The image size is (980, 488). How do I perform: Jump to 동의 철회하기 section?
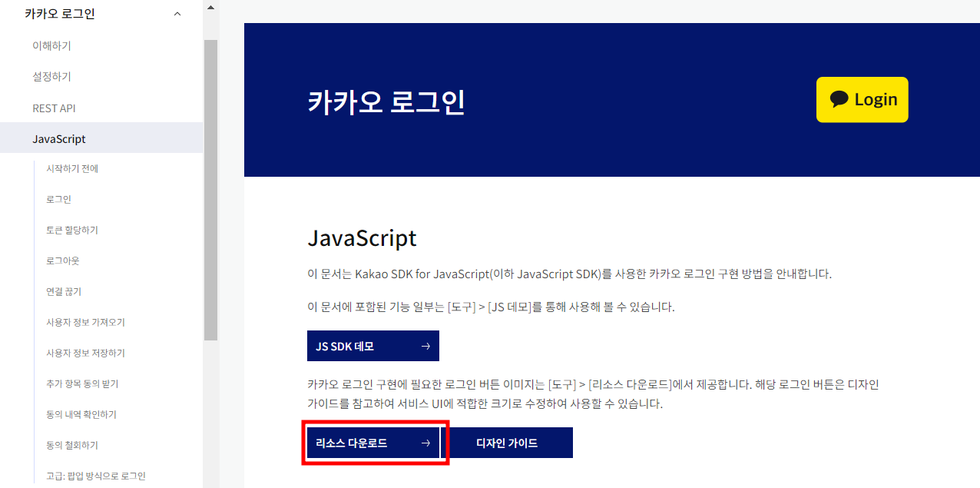tap(72, 445)
